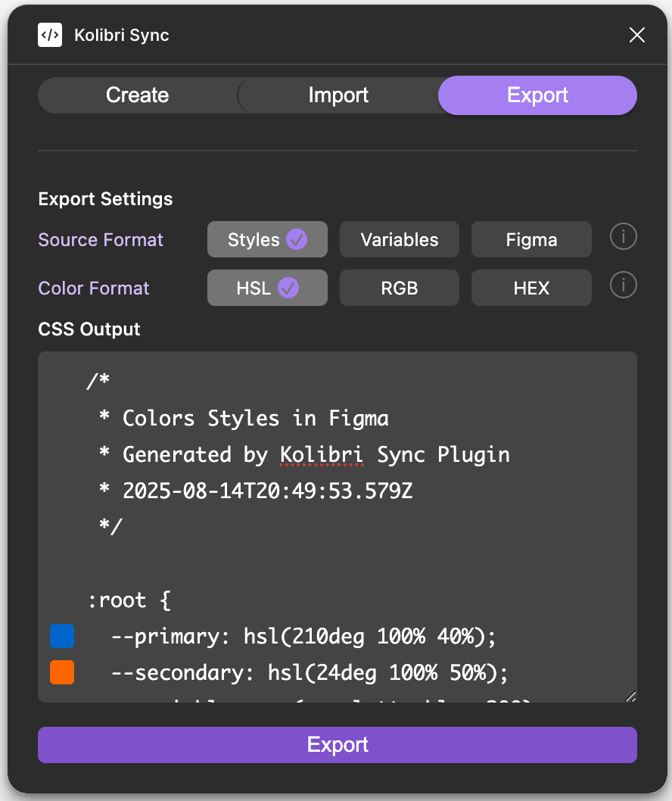Click the Color Format label
The image size is (672, 801).
pos(93,288)
